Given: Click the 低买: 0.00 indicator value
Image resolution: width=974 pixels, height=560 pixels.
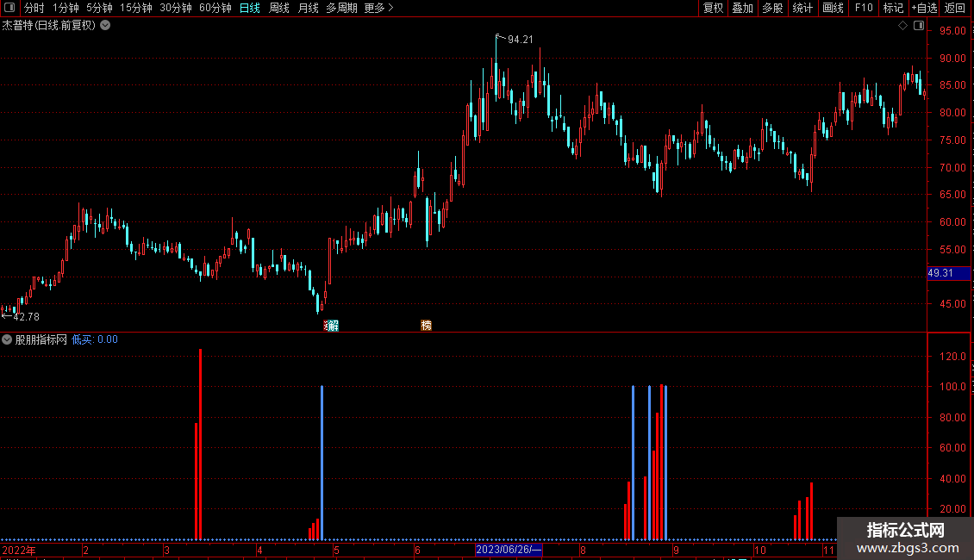Looking at the screenshot, I should [95, 339].
